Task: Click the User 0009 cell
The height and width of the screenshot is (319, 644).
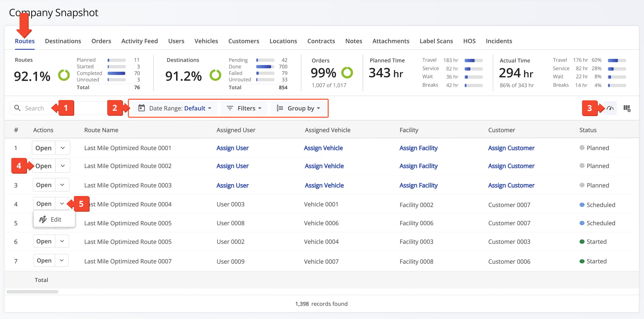Action: [x=230, y=261]
